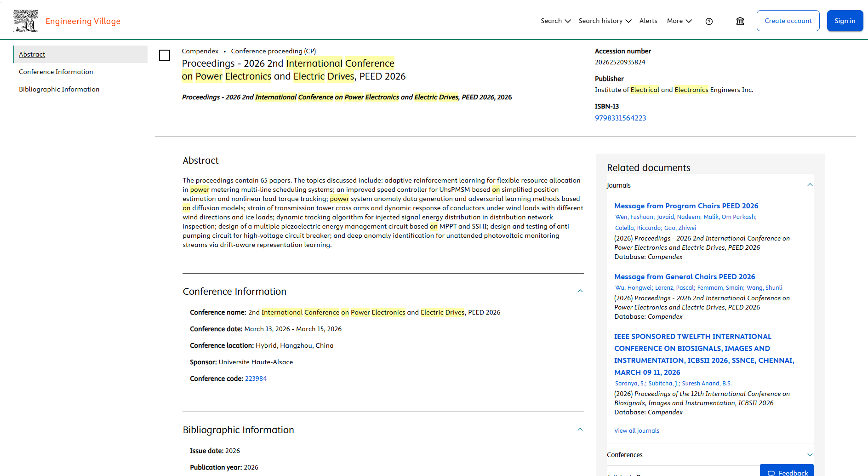
Task: Click the Engineering Village home link
Action: [x=83, y=21]
